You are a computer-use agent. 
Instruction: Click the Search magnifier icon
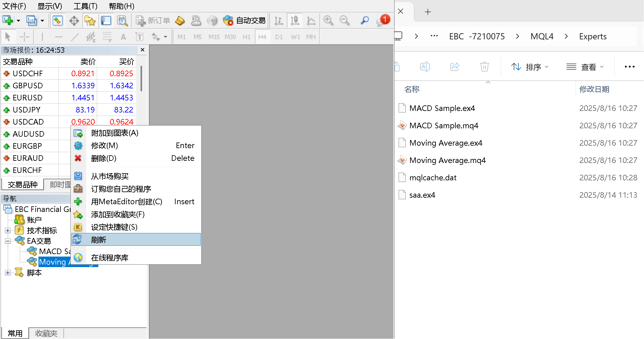[x=364, y=21]
